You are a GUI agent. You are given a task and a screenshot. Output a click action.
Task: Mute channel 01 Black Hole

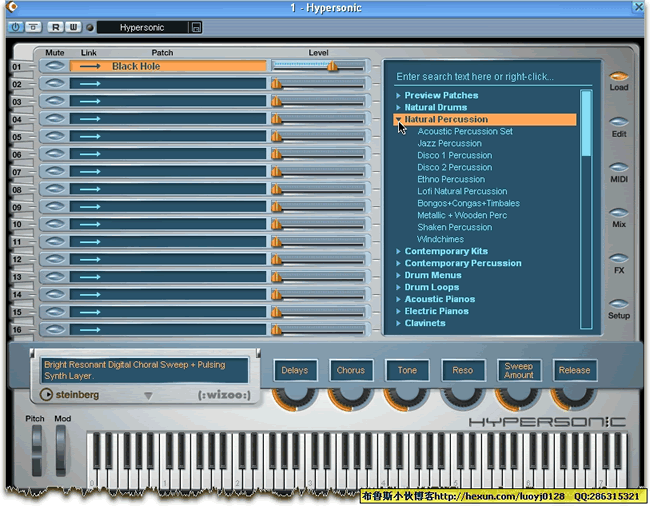(x=54, y=66)
